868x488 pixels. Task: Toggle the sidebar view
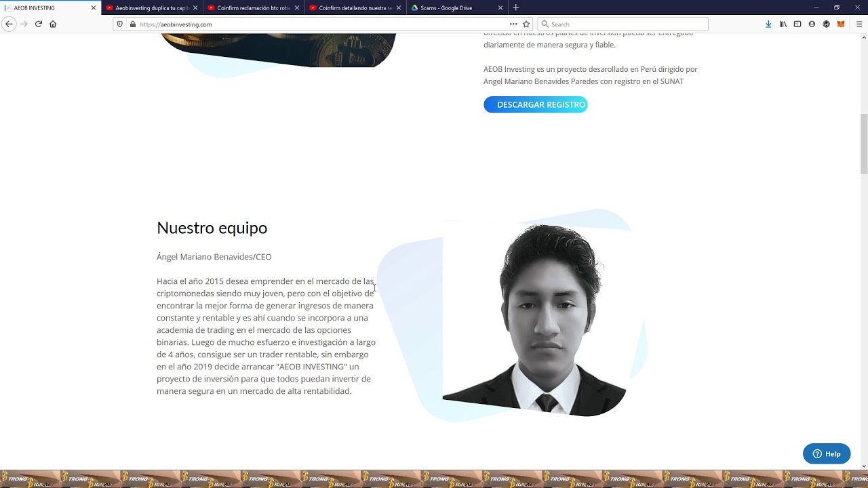[x=797, y=24]
